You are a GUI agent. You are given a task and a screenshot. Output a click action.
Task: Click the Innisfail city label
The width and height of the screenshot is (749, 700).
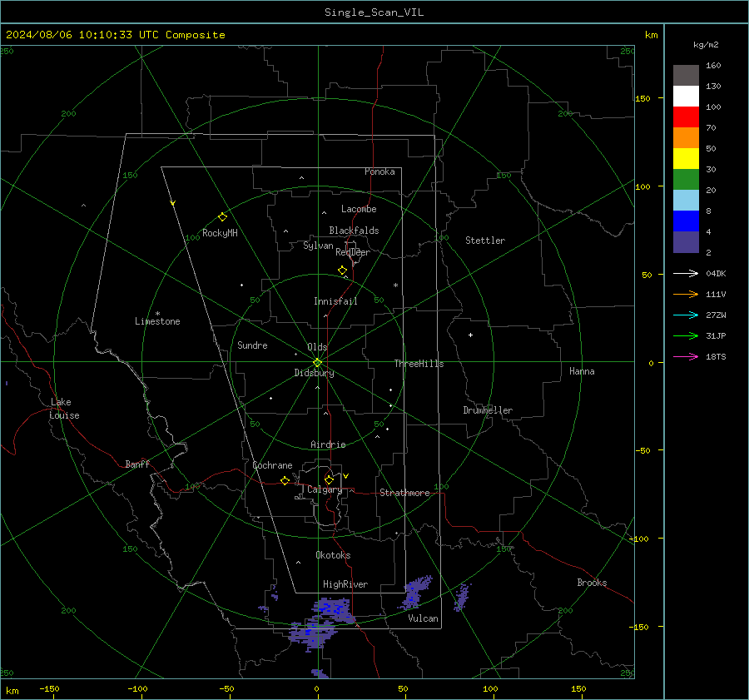[x=335, y=301]
